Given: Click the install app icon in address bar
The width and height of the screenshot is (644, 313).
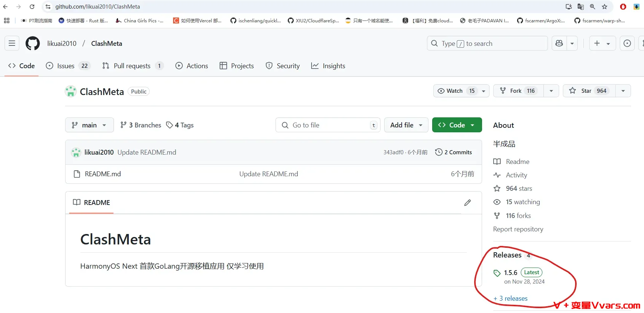Looking at the screenshot, I should [569, 7].
